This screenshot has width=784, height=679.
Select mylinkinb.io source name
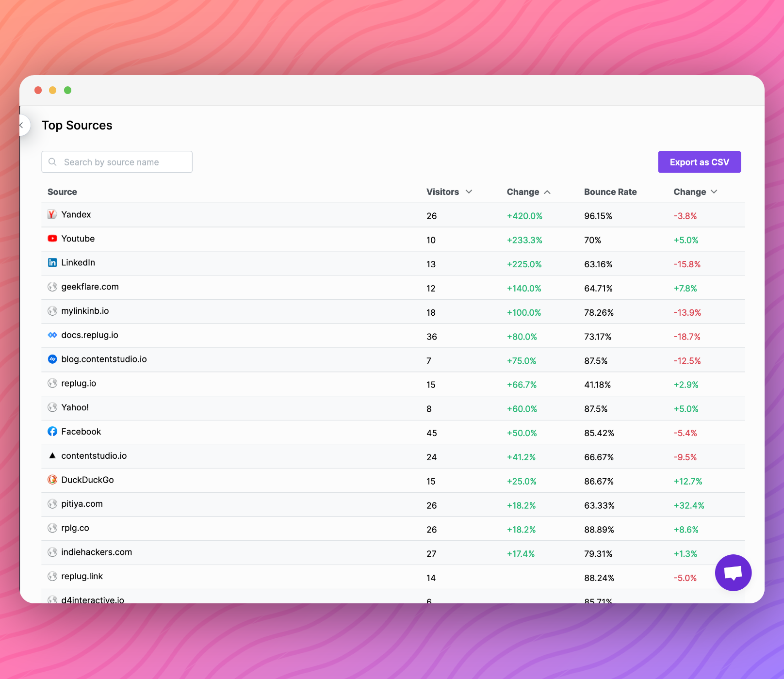click(x=85, y=311)
